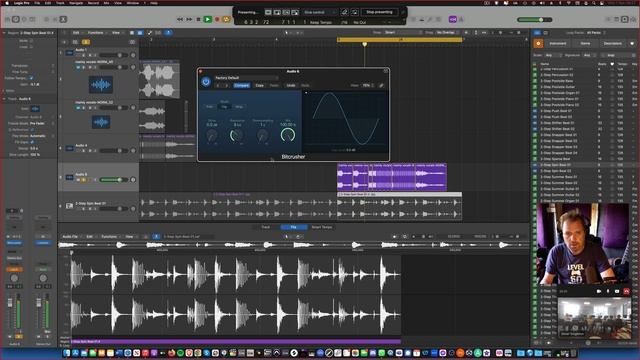
Task: Toggle the Quick Help button in control bar
Action: tap(24, 19)
